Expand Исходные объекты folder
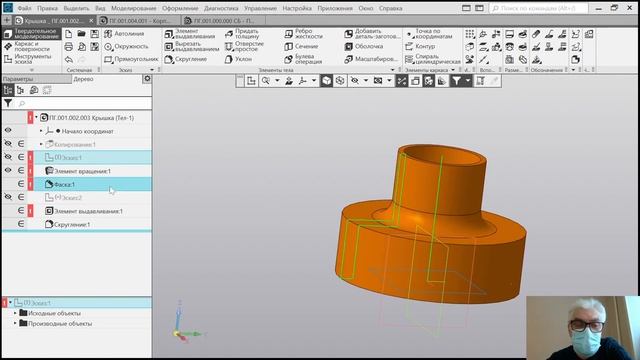Viewport: 640px width, 360px height. pyautogui.click(x=16, y=313)
